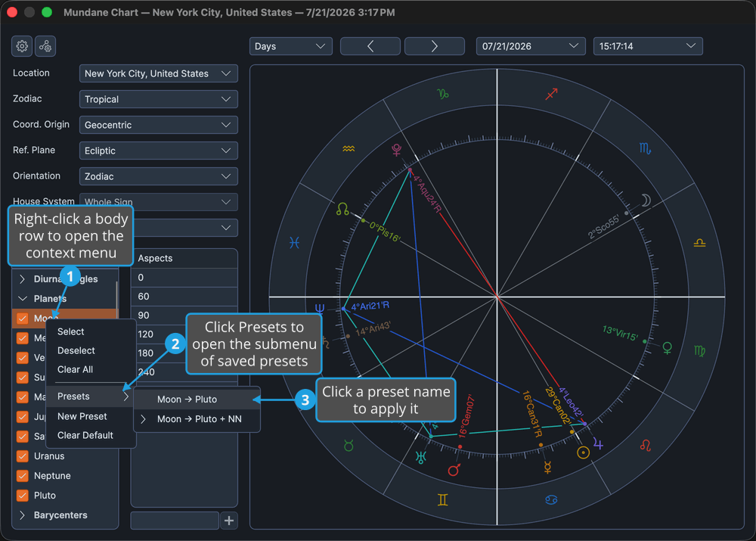Open the Zodiac Tropical dropdown

[x=158, y=99]
